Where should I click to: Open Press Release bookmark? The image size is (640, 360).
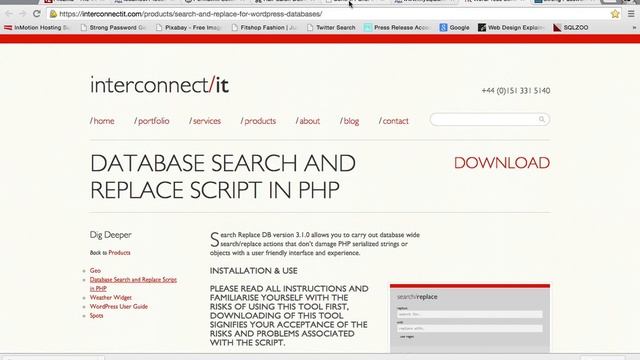click(x=397, y=27)
